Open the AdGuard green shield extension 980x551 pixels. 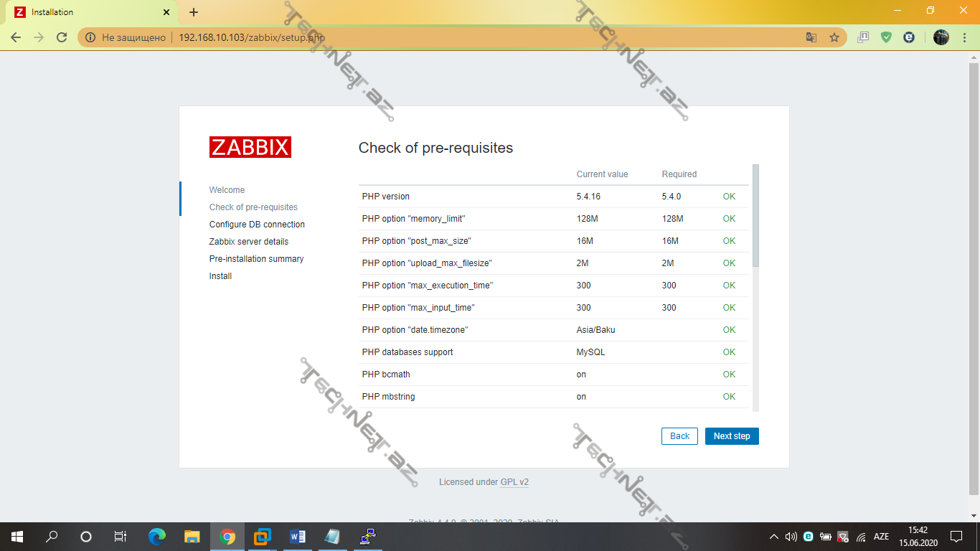click(886, 37)
